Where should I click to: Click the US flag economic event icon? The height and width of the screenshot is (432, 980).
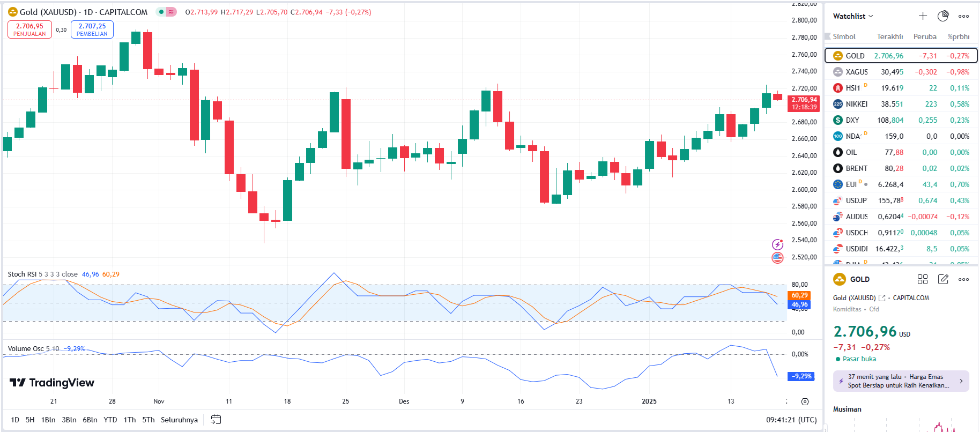coord(777,258)
